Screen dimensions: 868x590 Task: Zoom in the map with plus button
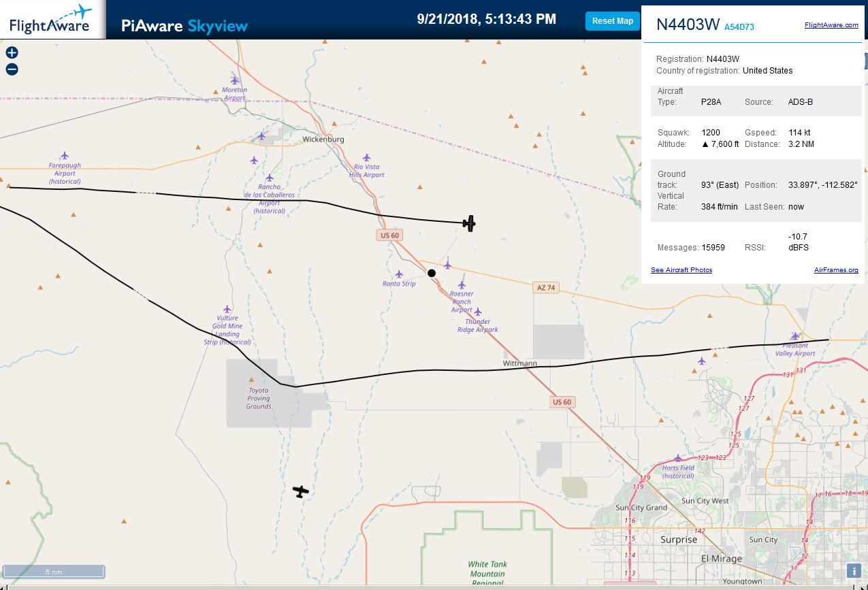click(x=12, y=52)
